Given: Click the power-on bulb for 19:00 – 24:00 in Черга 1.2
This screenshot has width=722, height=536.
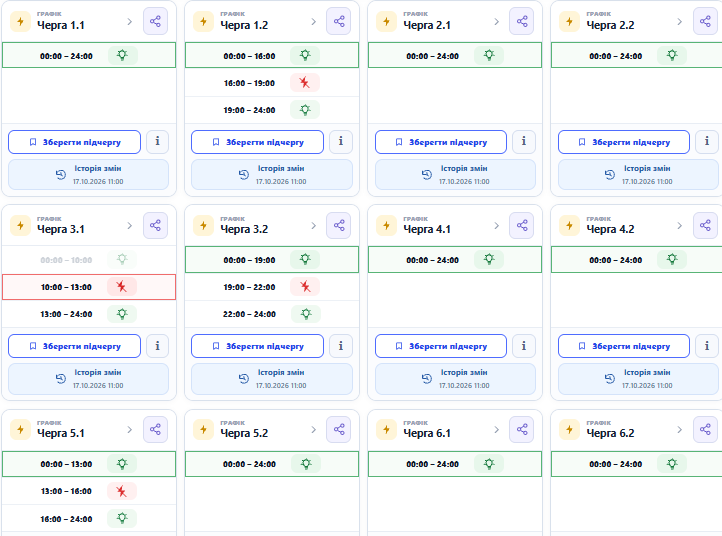Looking at the screenshot, I should pos(305,110).
